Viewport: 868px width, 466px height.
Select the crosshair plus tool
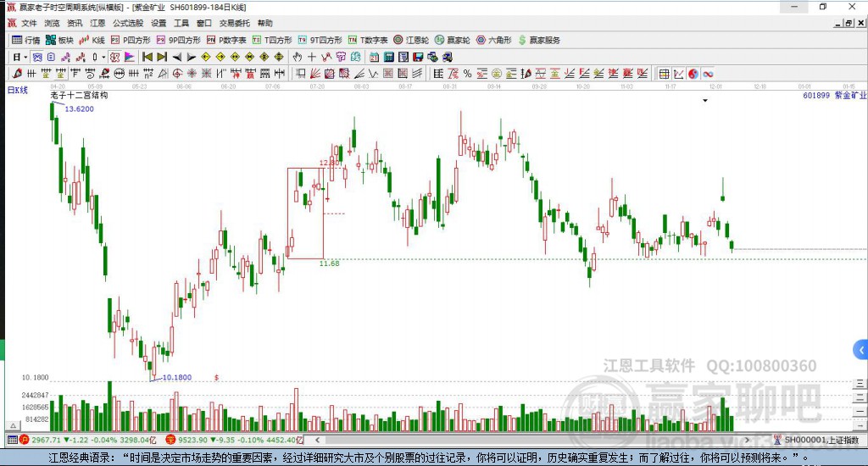(312, 57)
